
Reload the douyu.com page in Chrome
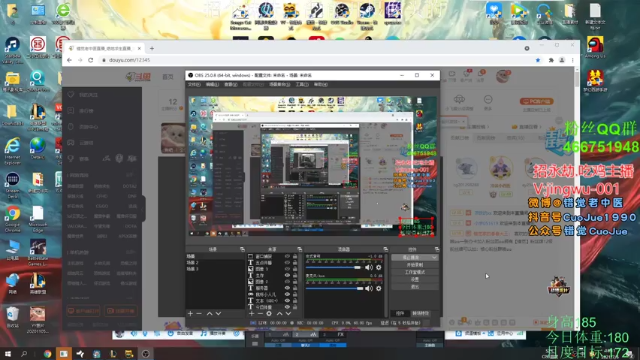point(91,60)
